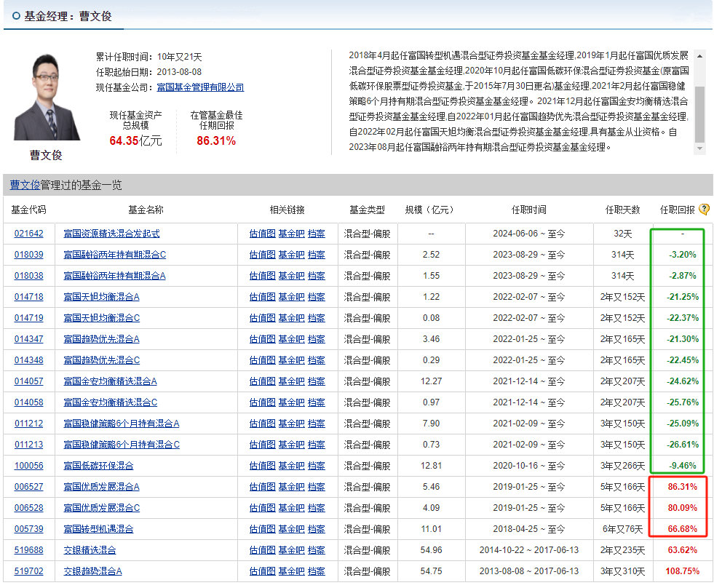Click the 86.31% best return figure
The width and height of the screenshot is (714, 588).
point(216,140)
